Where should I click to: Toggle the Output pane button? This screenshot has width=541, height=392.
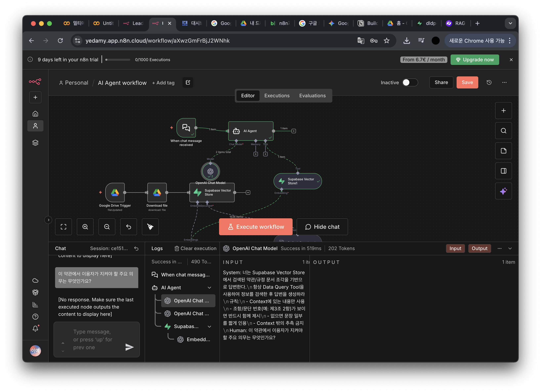tap(479, 249)
